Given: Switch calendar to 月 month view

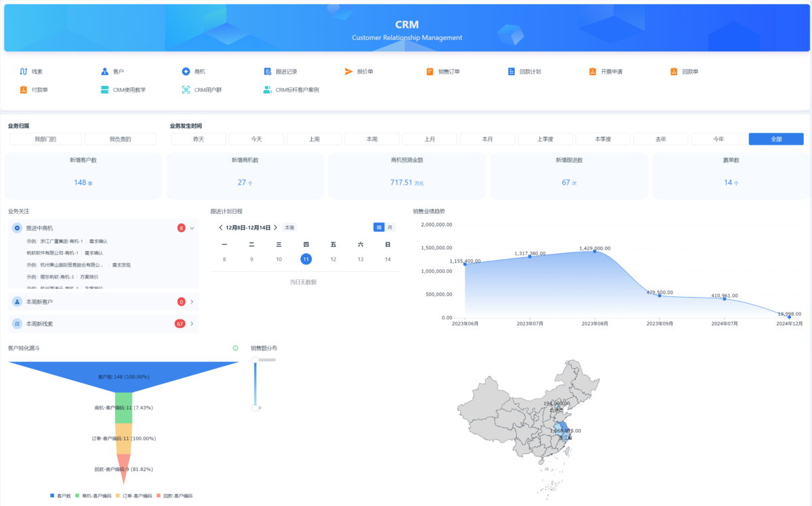Looking at the screenshot, I should coord(390,227).
